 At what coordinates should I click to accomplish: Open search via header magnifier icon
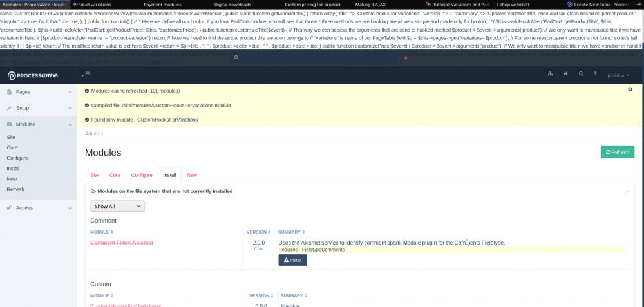(x=581, y=74)
